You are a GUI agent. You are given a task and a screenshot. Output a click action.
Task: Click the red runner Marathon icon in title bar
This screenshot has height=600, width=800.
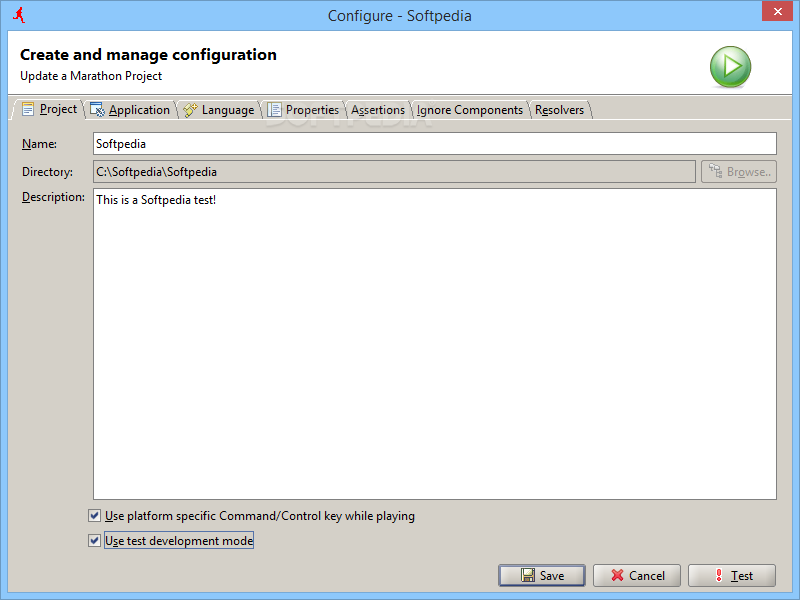19,15
